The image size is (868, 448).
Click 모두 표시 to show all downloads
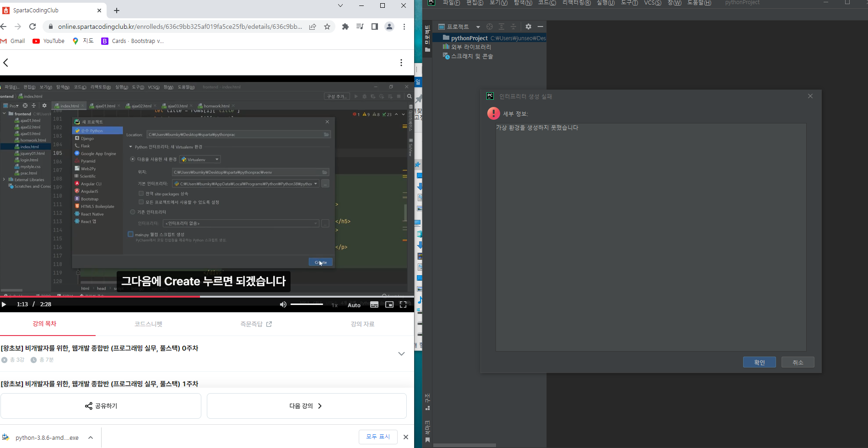click(x=378, y=437)
